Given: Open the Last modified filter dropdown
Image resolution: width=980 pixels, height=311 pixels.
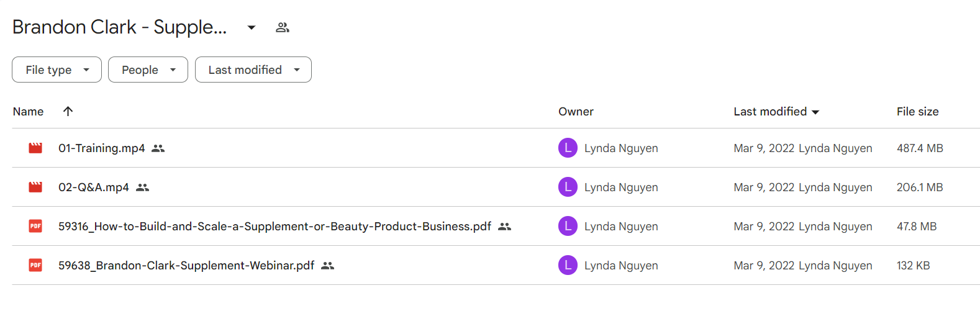Looking at the screenshot, I should pyautogui.click(x=253, y=70).
